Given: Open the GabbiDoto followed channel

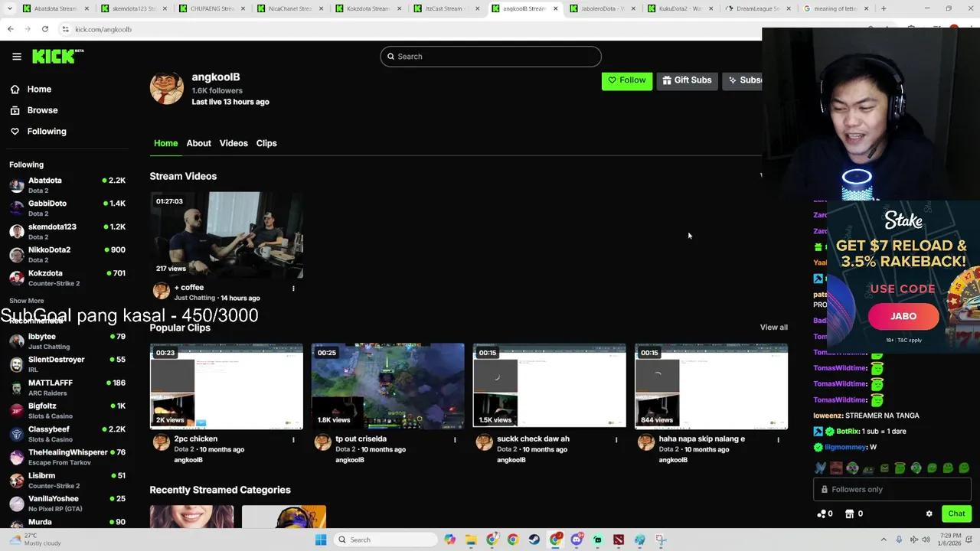Looking at the screenshot, I should (67, 208).
